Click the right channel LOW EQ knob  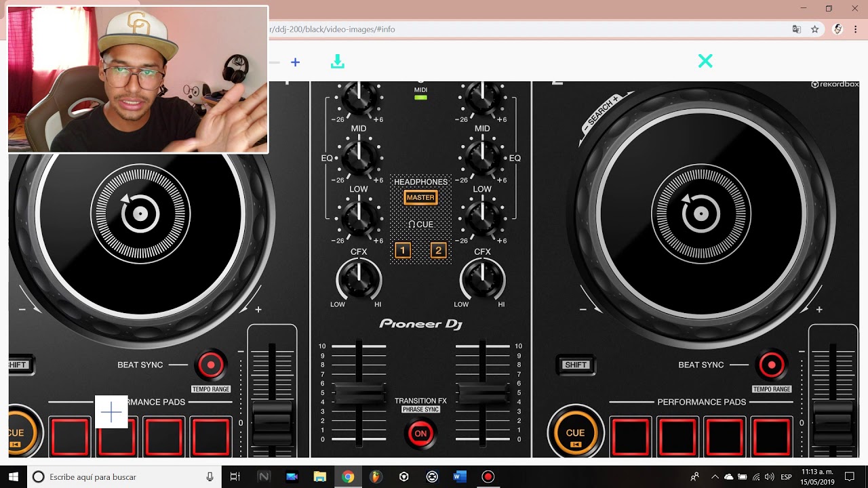click(x=482, y=218)
